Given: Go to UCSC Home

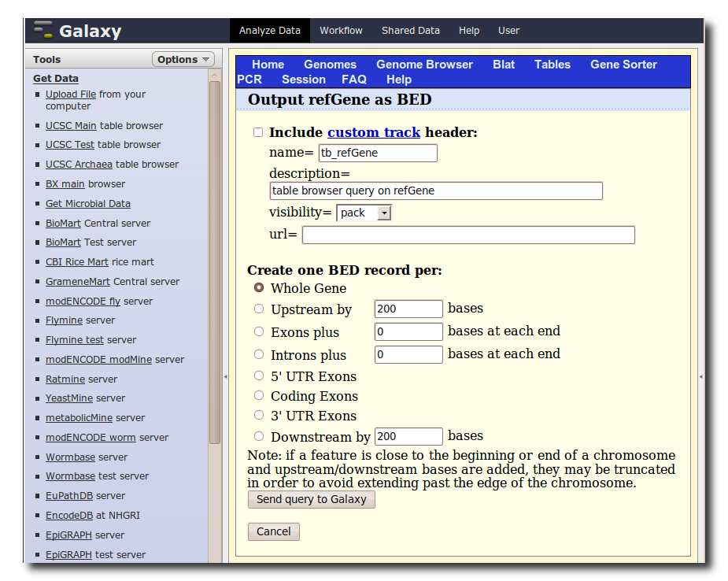Looking at the screenshot, I should pos(268,65).
